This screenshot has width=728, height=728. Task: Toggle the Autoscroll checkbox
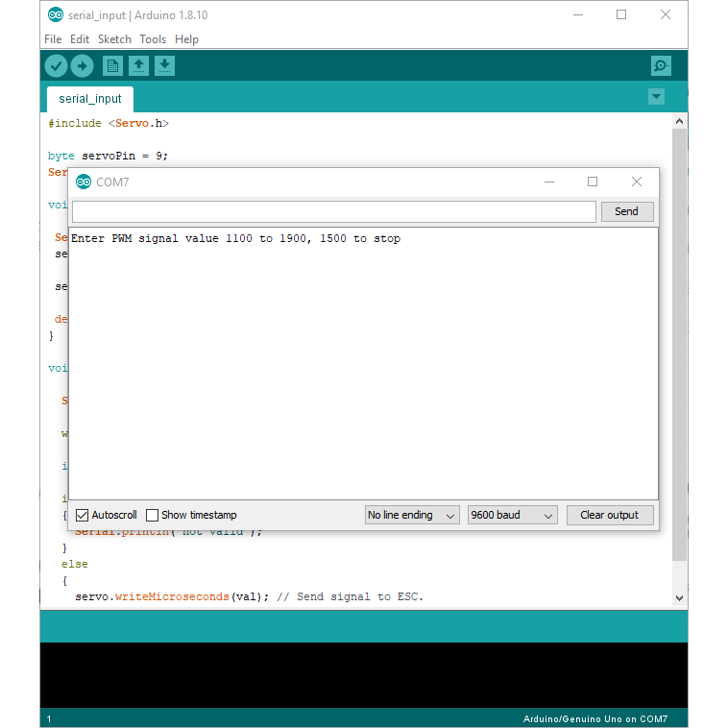(x=83, y=515)
